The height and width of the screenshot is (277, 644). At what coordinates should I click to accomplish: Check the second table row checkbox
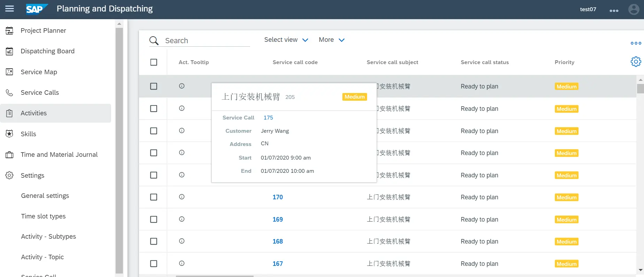(154, 109)
